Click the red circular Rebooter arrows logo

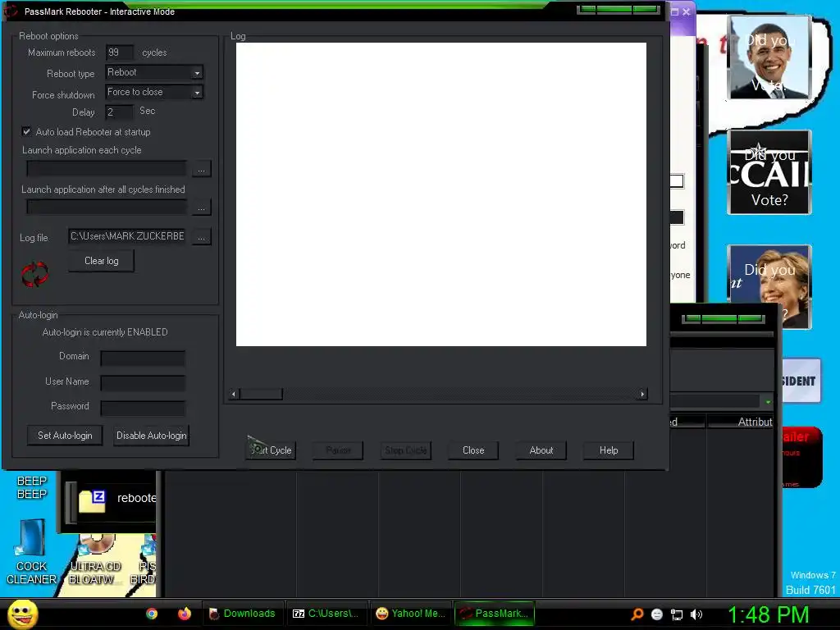[34, 274]
